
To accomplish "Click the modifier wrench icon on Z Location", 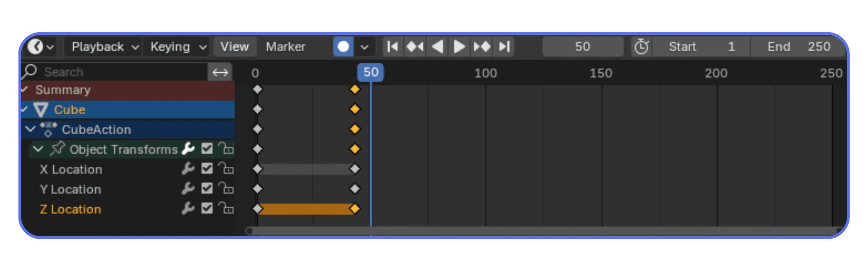I will 187,209.
